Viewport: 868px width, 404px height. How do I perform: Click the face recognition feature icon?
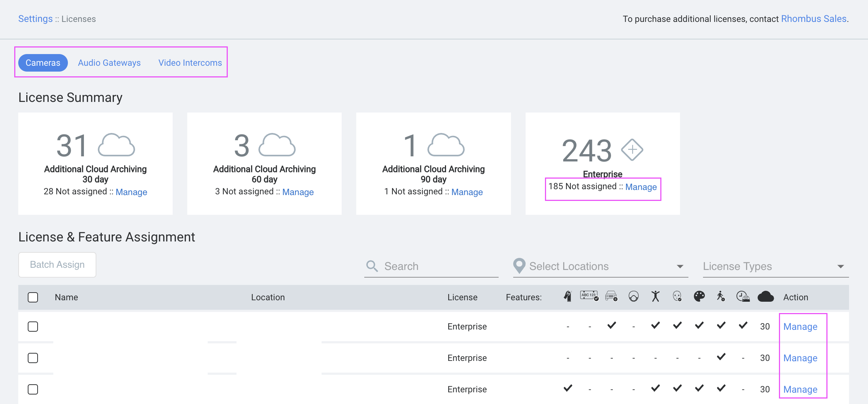pyautogui.click(x=677, y=296)
